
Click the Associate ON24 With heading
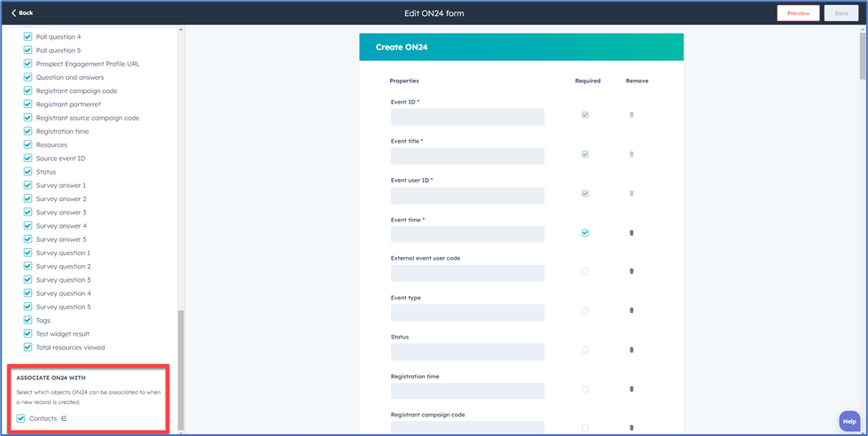pyautogui.click(x=51, y=378)
